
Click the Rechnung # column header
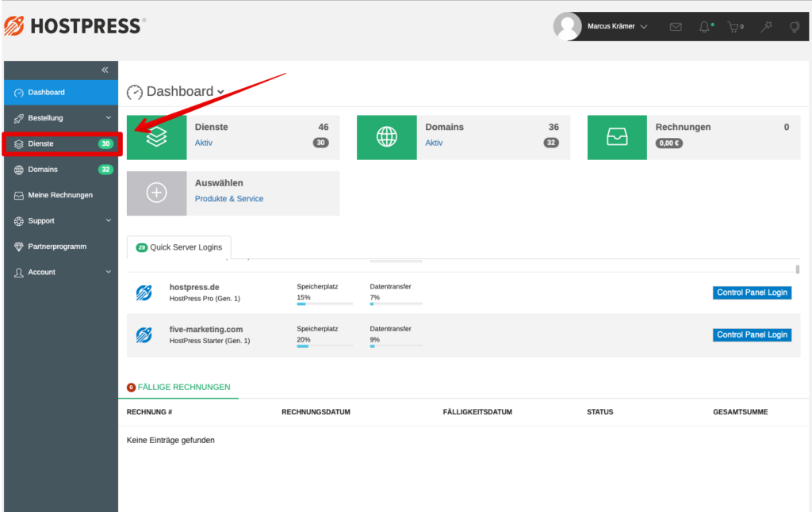pyautogui.click(x=149, y=412)
